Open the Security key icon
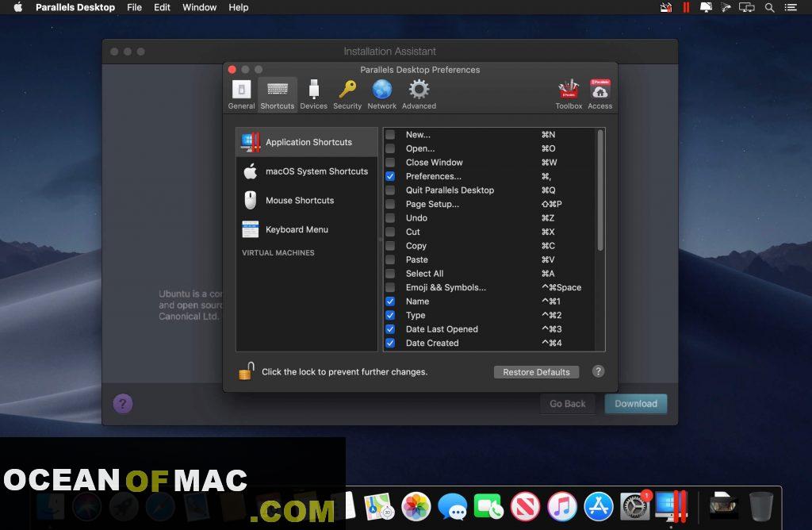Image resolution: width=812 pixels, height=530 pixels. (x=347, y=89)
